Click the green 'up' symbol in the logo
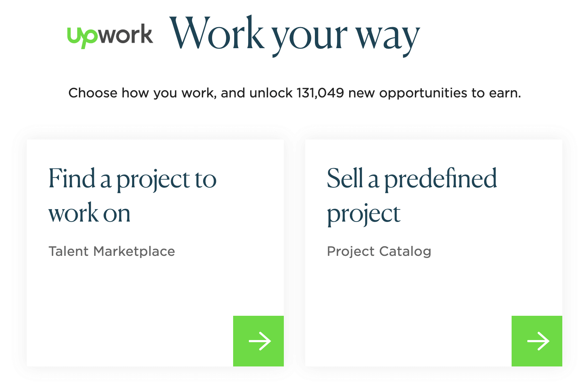The width and height of the screenshot is (588, 385). pyautogui.click(x=82, y=36)
